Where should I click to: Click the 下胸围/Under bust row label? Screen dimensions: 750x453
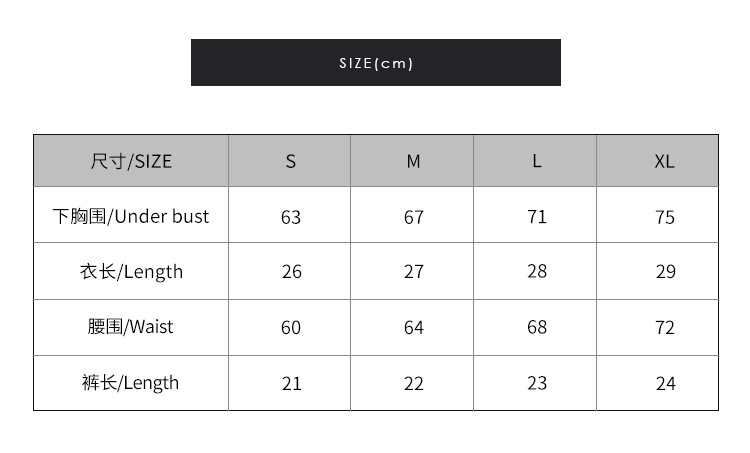[131, 216]
